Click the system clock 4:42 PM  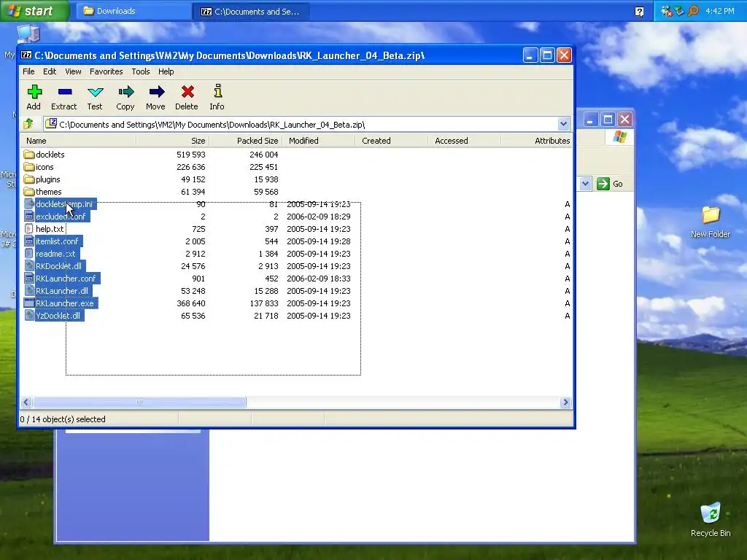coord(720,10)
